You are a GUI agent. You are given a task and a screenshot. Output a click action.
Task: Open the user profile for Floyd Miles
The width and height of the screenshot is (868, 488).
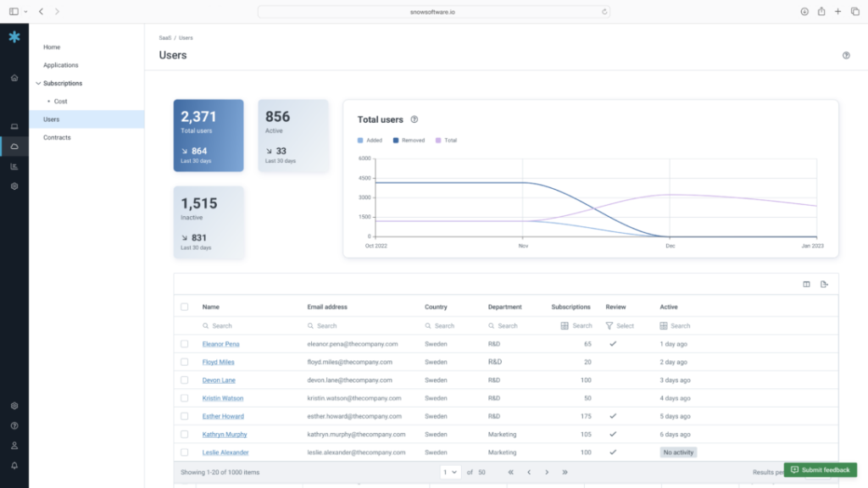click(x=218, y=362)
